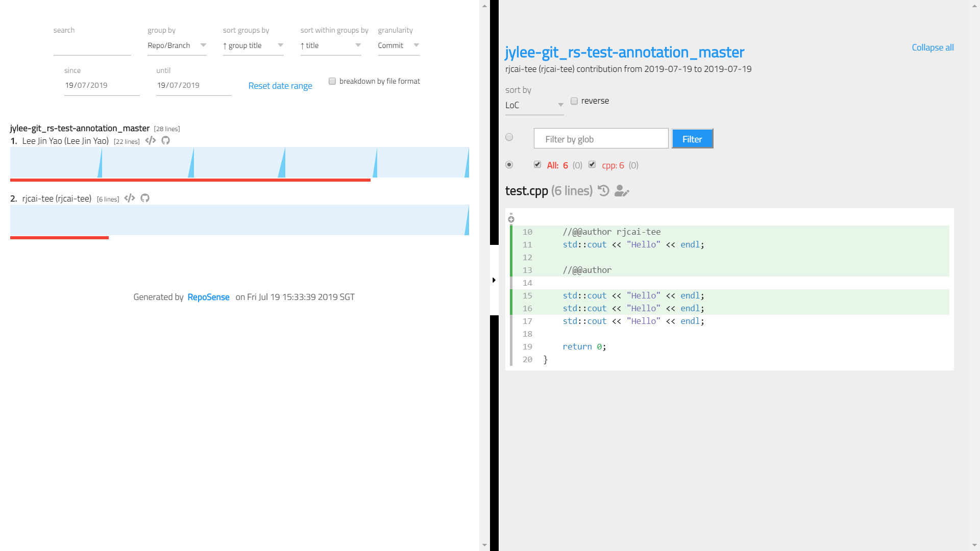Focus the search input field

pyautogui.click(x=92, y=46)
